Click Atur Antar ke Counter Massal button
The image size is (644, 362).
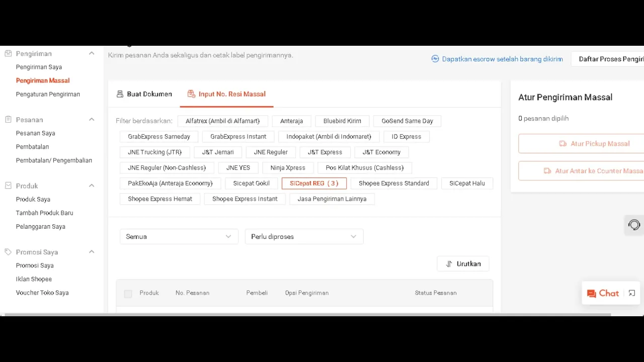coord(581,171)
